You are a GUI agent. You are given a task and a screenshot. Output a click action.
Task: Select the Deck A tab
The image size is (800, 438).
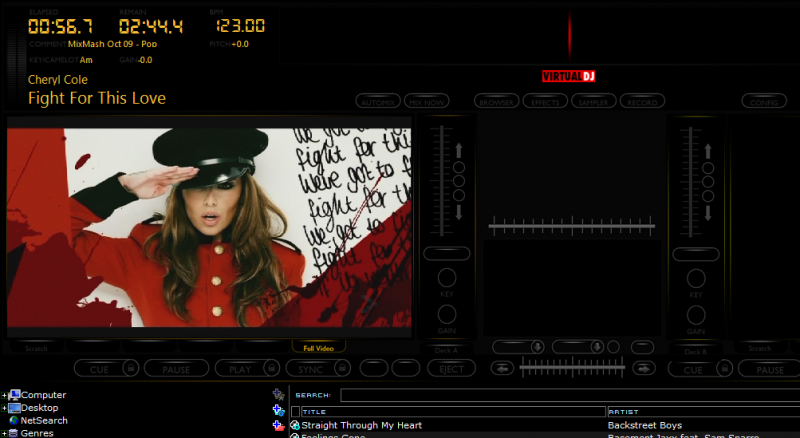(446, 350)
